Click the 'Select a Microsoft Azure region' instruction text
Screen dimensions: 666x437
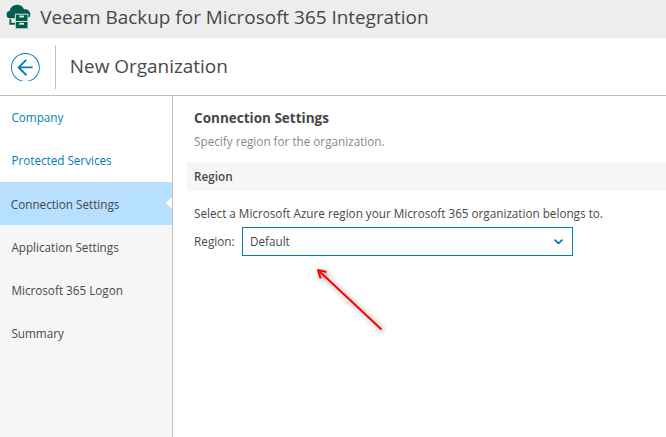point(398,214)
